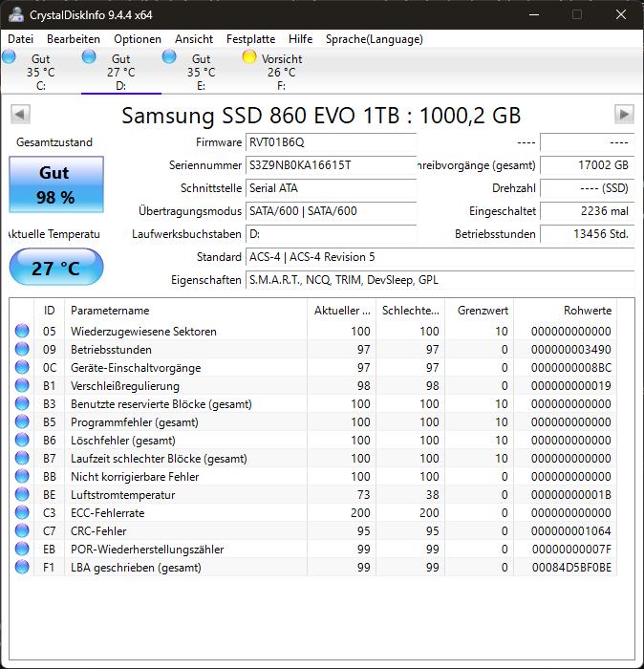
Task: Click status orb for Luftstromtemperatur row
Action: (x=22, y=494)
